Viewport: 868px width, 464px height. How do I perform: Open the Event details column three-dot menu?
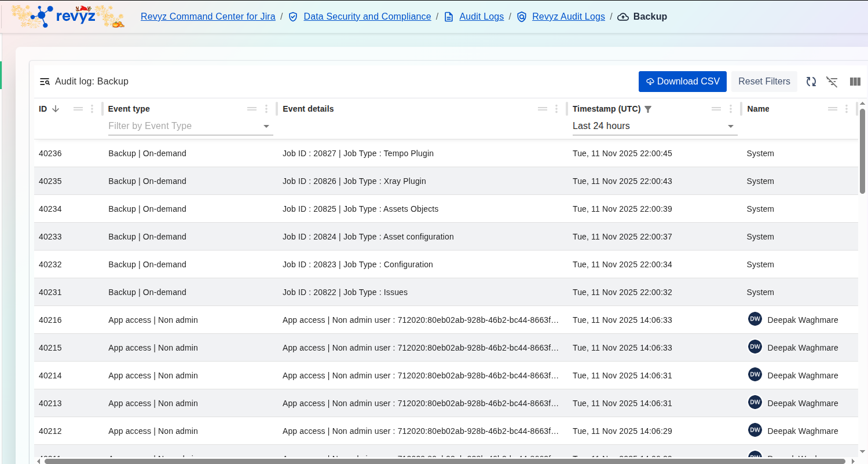[556, 109]
